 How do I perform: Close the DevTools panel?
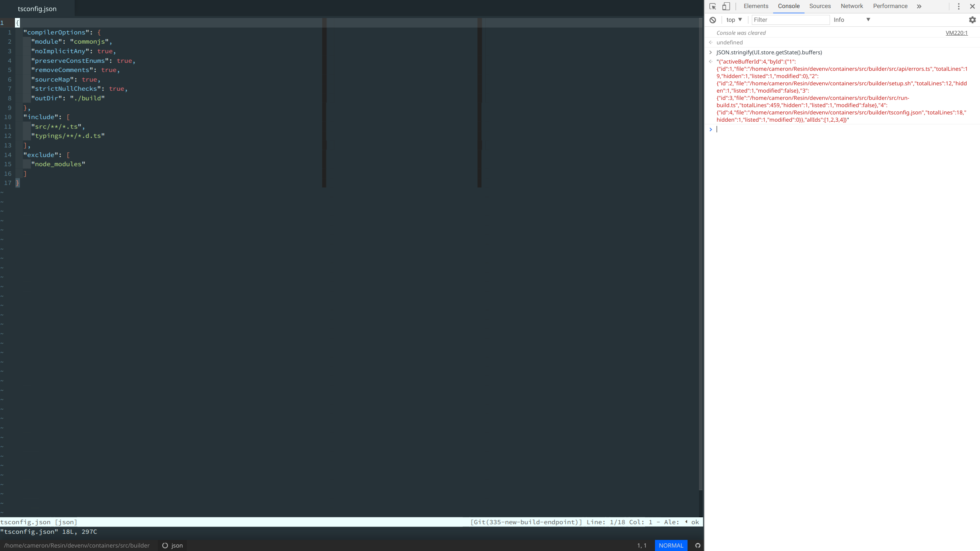[972, 7]
